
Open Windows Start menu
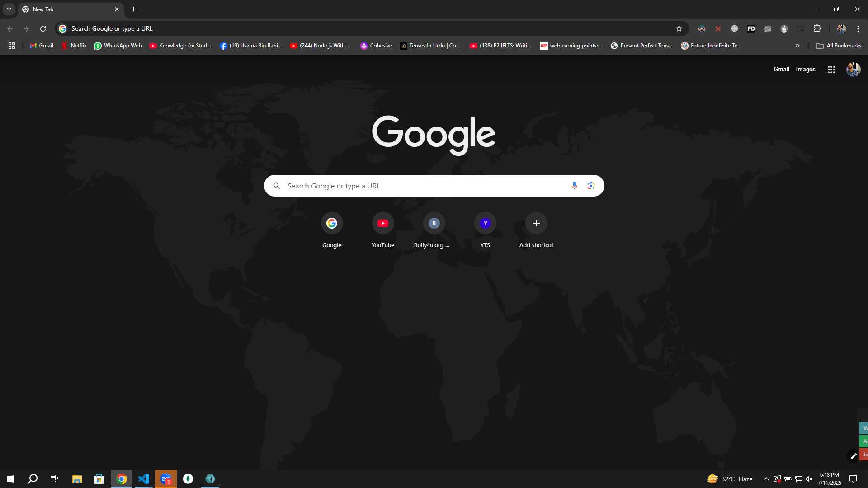[11, 479]
